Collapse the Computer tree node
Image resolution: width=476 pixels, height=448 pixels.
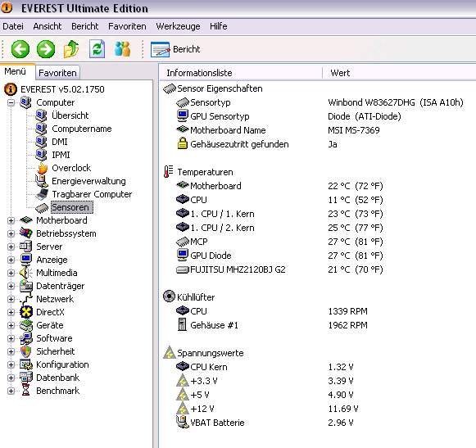(11, 102)
